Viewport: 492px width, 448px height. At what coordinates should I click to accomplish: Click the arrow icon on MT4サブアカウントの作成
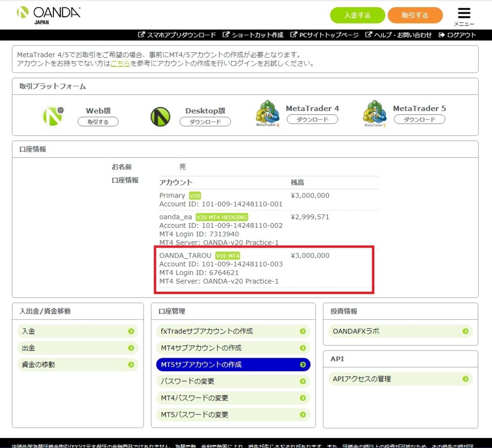click(303, 348)
